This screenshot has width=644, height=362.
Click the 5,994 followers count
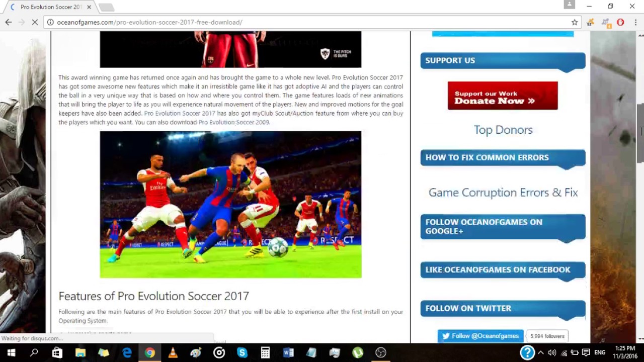pos(547,336)
